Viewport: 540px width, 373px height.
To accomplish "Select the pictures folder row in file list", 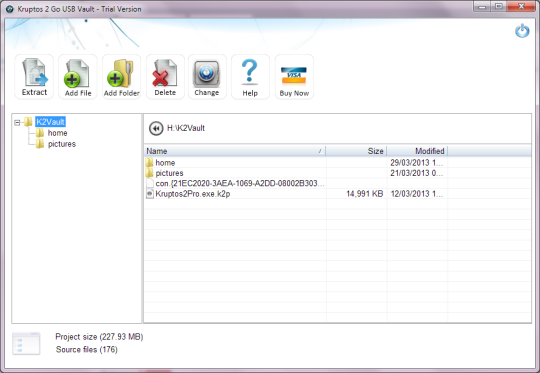I will pos(338,173).
